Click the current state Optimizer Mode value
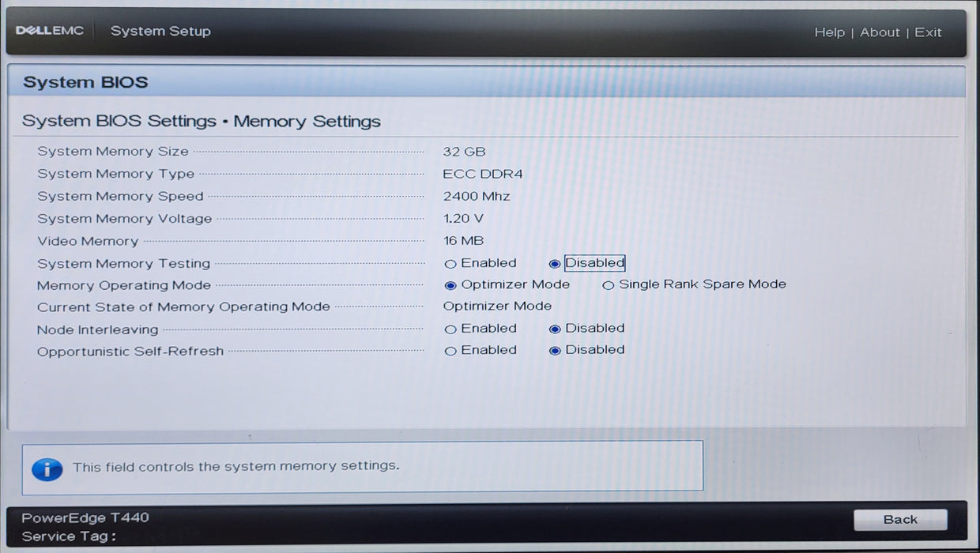This screenshot has width=980, height=553. [x=497, y=306]
